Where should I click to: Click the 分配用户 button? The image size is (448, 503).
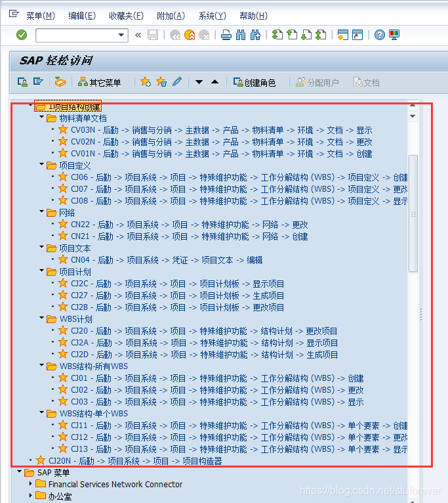click(317, 83)
